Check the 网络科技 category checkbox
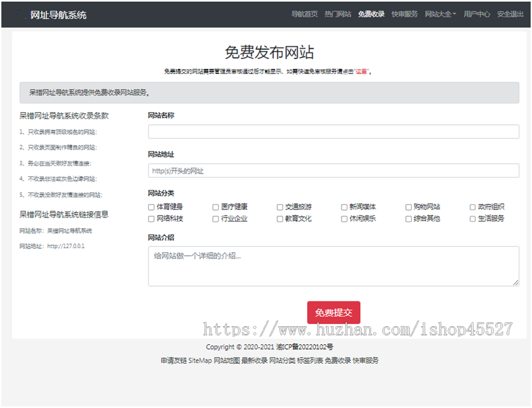532x408 pixels. (x=152, y=219)
